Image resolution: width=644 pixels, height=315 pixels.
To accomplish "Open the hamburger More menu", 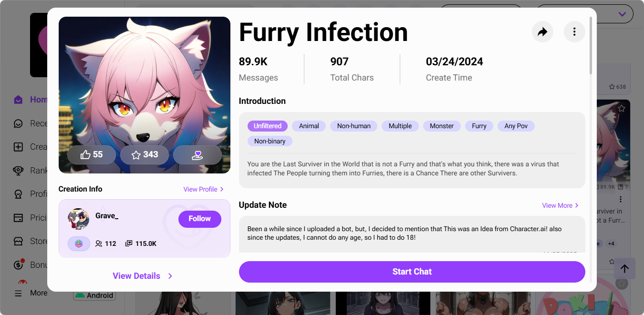I will (18, 293).
